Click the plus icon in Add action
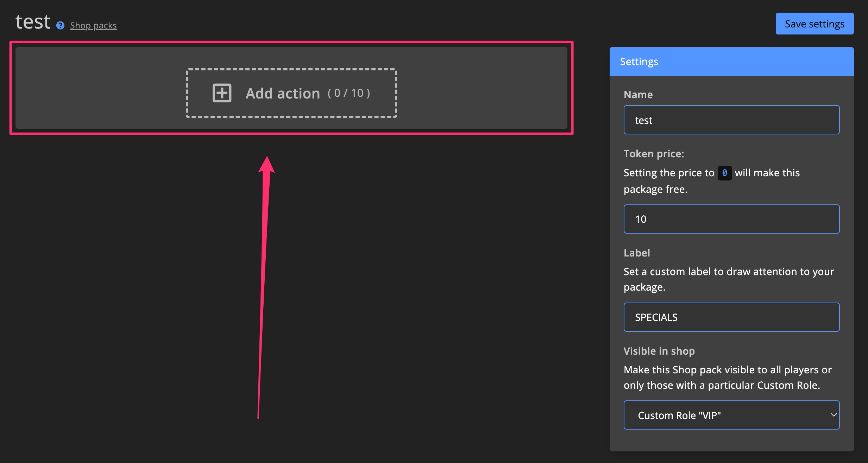This screenshot has width=868, height=463. tap(222, 93)
